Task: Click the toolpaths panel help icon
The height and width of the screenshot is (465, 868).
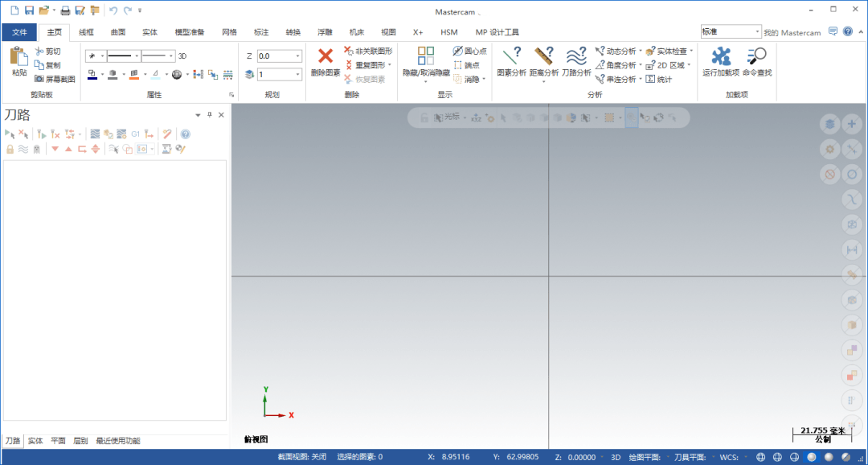Action: point(186,134)
